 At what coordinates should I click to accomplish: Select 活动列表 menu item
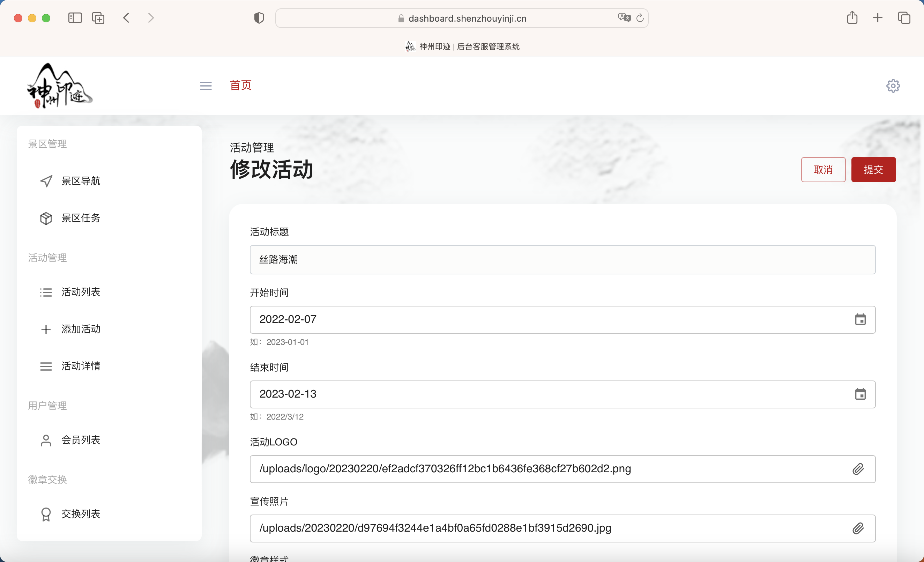click(81, 292)
